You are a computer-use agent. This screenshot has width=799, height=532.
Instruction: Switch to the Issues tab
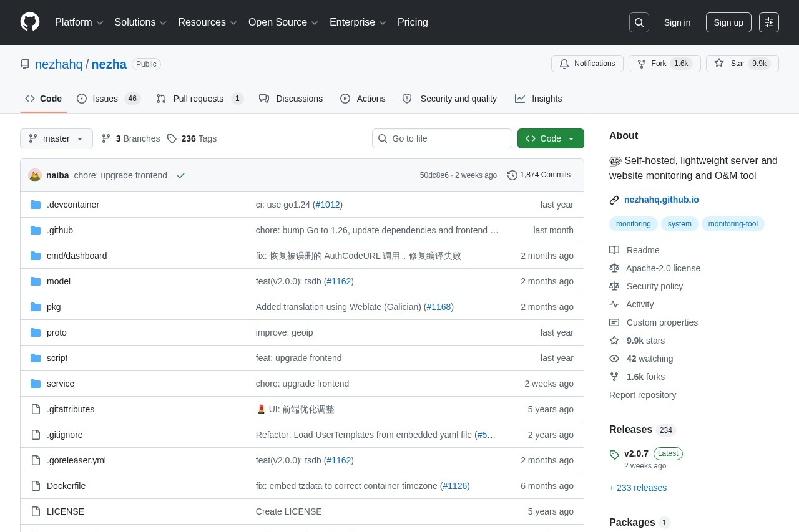(x=108, y=99)
